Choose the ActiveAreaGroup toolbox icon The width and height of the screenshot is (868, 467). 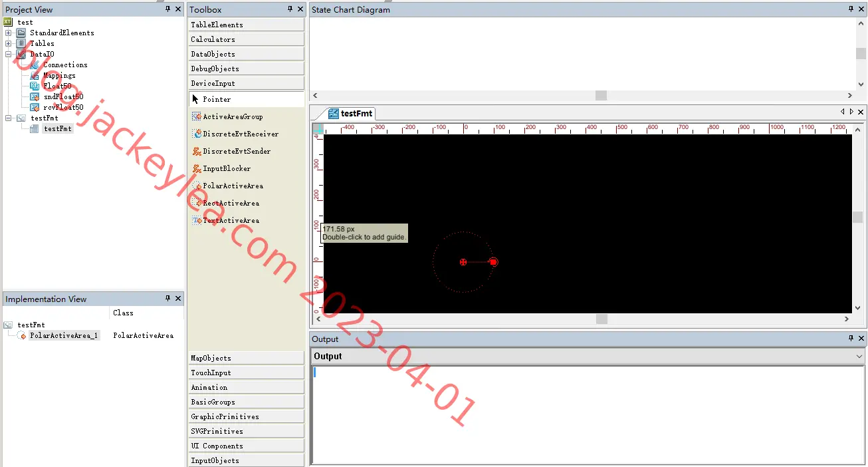(x=197, y=116)
